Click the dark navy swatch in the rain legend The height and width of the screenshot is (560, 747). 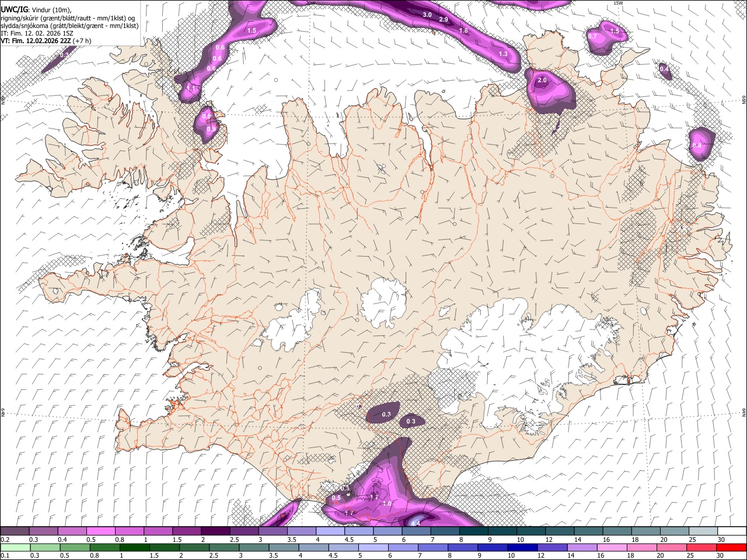click(x=522, y=547)
